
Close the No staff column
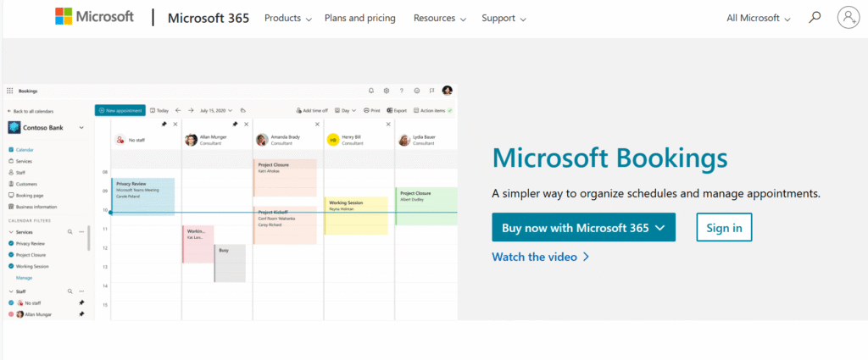[175, 125]
